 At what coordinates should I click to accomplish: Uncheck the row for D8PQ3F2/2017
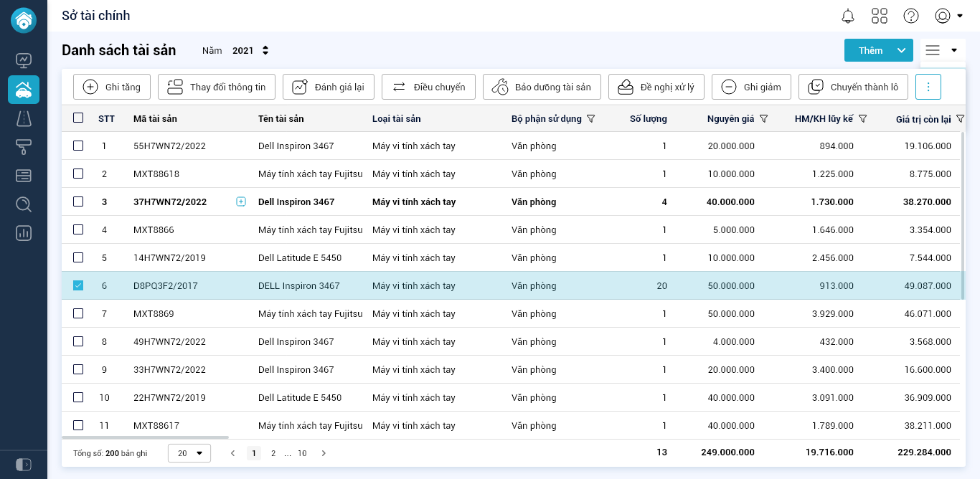(78, 285)
